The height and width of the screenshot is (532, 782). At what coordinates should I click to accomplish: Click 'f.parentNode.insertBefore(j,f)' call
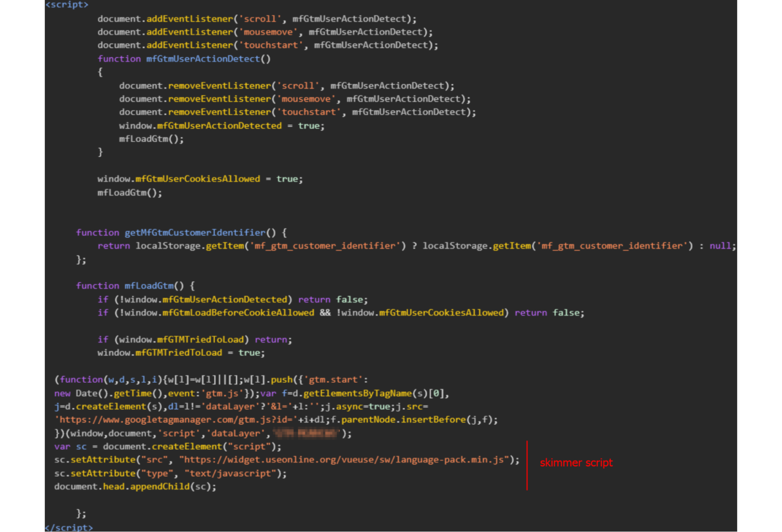point(411,420)
